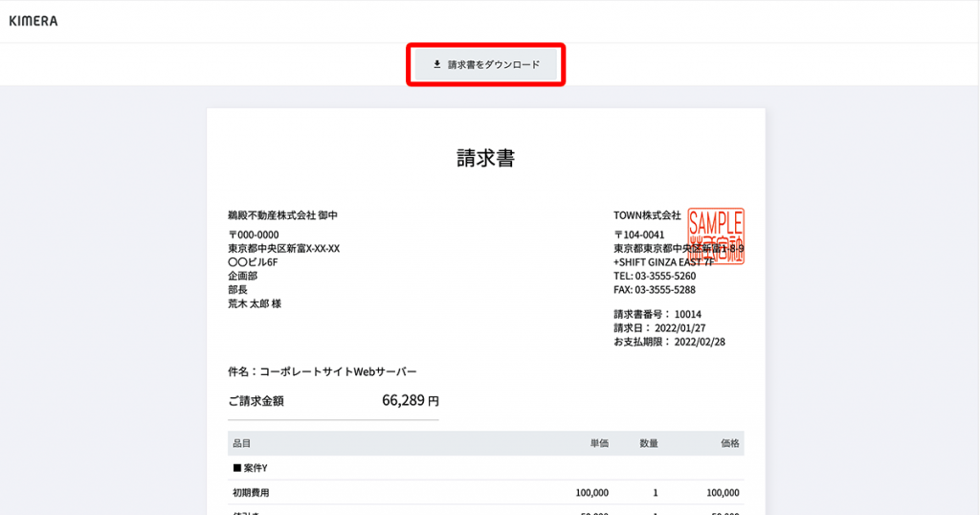The image size is (980, 515).
Task: Click the KIMERA logo in the header
Action: coord(33,21)
